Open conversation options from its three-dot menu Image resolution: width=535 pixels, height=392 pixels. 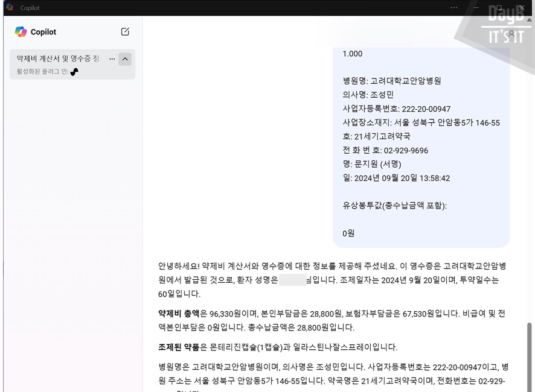[x=112, y=59]
